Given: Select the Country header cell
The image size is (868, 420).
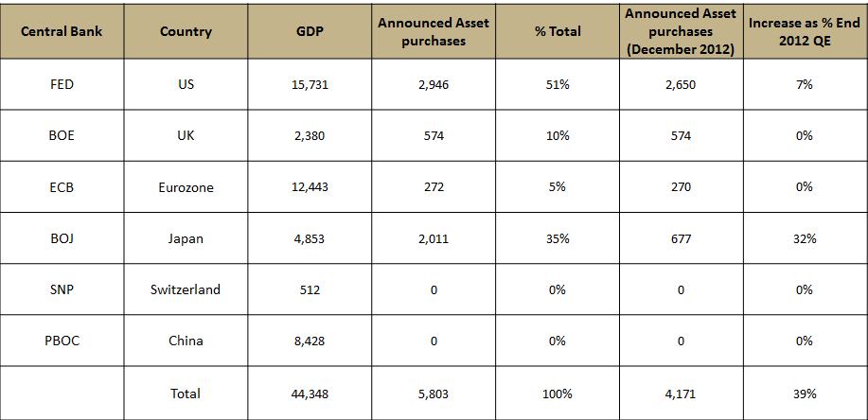Looking at the screenshot, I should point(186,31).
